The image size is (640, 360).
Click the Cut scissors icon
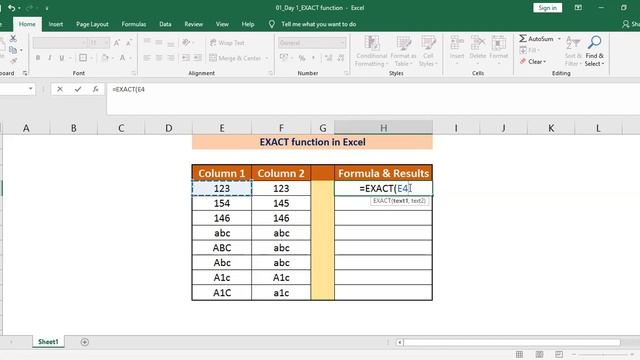coord(13,38)
